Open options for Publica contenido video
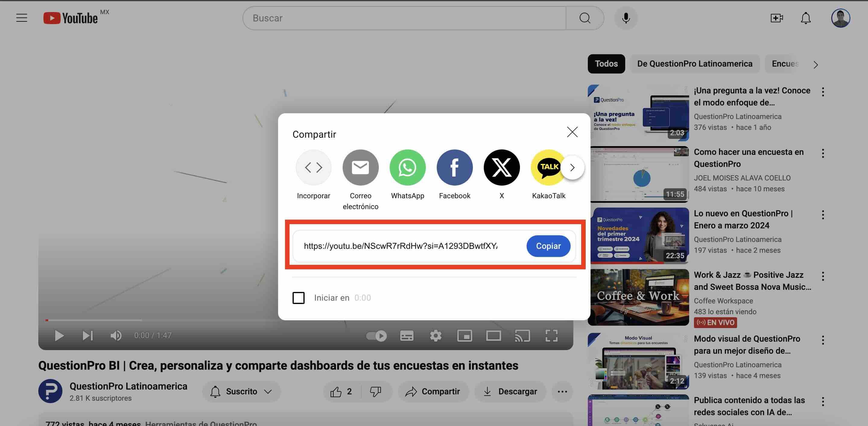The image size is (868, 426). [x=823, y=401]
